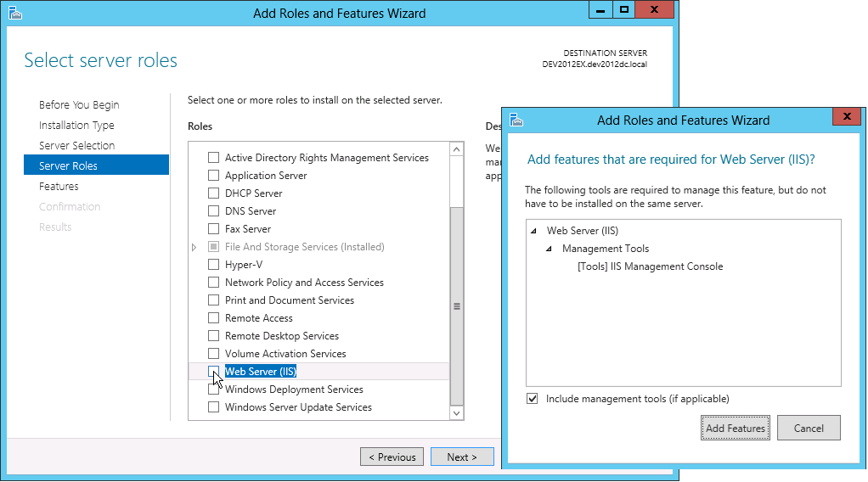Click Cancel in the features dialog
The width and height of the screenshot is (868, 482).
(809, 429)
